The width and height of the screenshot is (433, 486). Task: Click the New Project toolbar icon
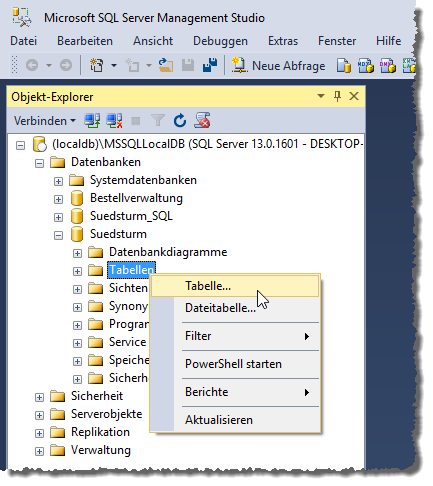click(97, 65)
